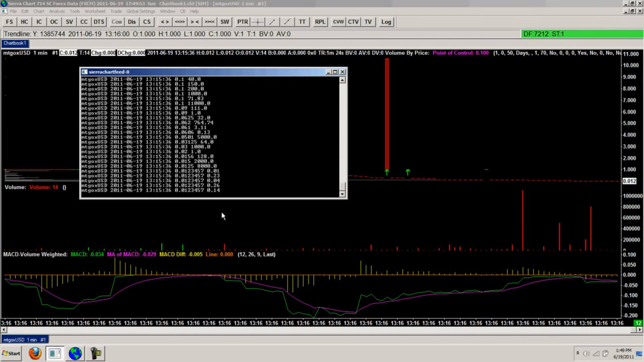The width and height of the screenshot is (644, 362).
Task: Show hidden tray icons arrow
Action: pos(578,353)
